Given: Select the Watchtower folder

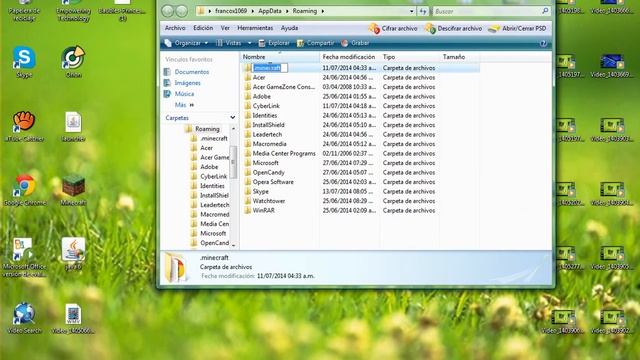Looking at the screenshot, I should pos(269,201).
